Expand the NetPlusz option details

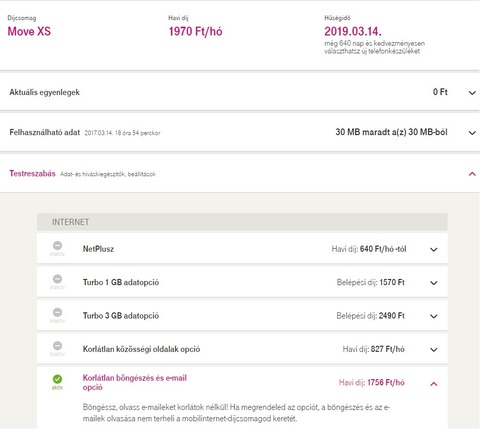433,249
